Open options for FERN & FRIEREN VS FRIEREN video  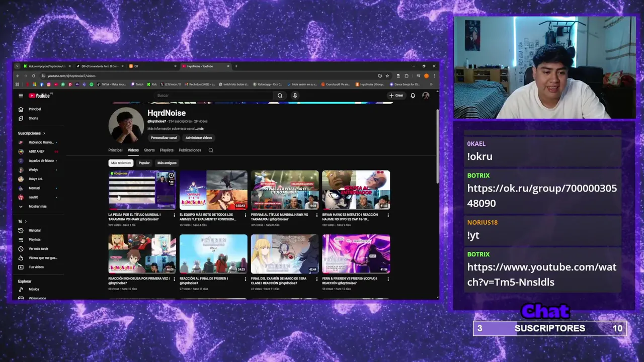pyautogui.click(x=388, y=279)
